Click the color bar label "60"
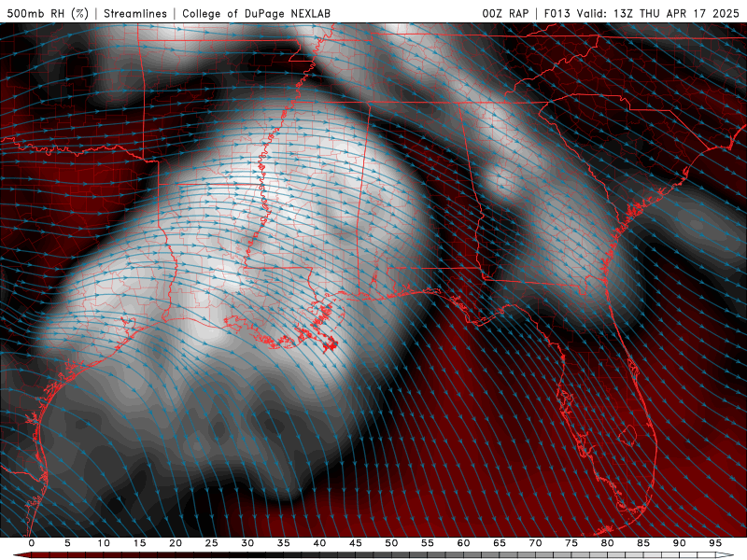The image size is (747, 560). pyautogui.click(x=463, y=543)
